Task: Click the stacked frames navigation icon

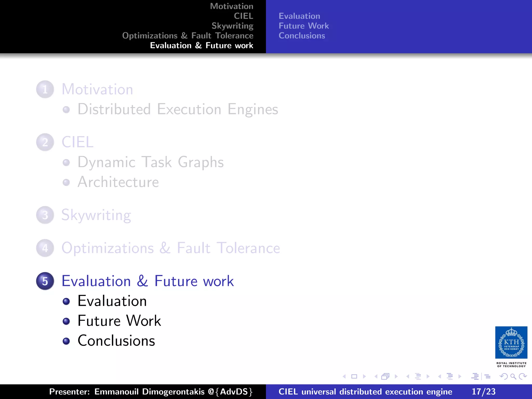Action: (x=385, y=376)
